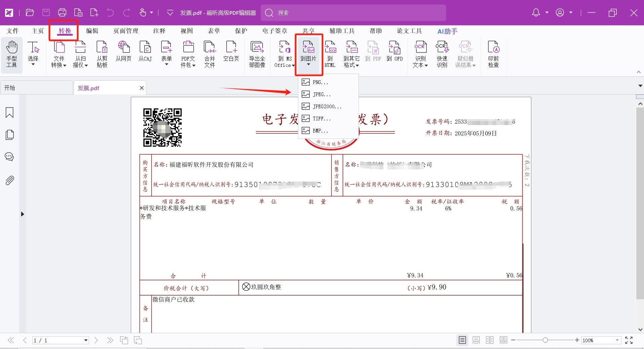Open the Attachments paperclip panel
Screen dimensions: 644x349
click(10, 181)
